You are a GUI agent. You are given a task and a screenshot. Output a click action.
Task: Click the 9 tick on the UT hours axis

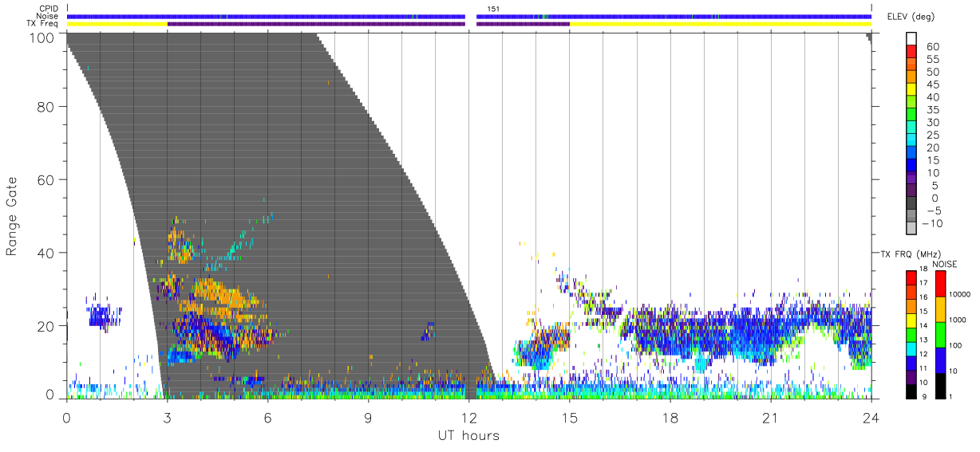(368, 416)
